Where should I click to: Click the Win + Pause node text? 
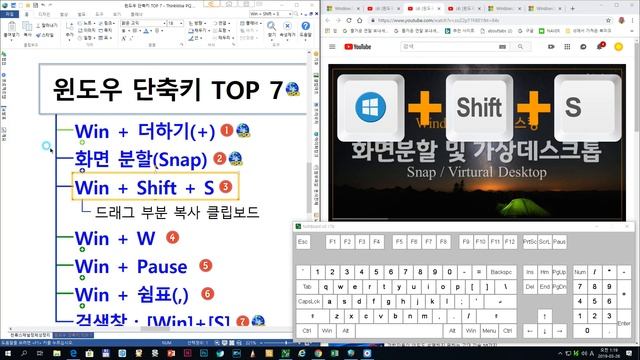131,267
